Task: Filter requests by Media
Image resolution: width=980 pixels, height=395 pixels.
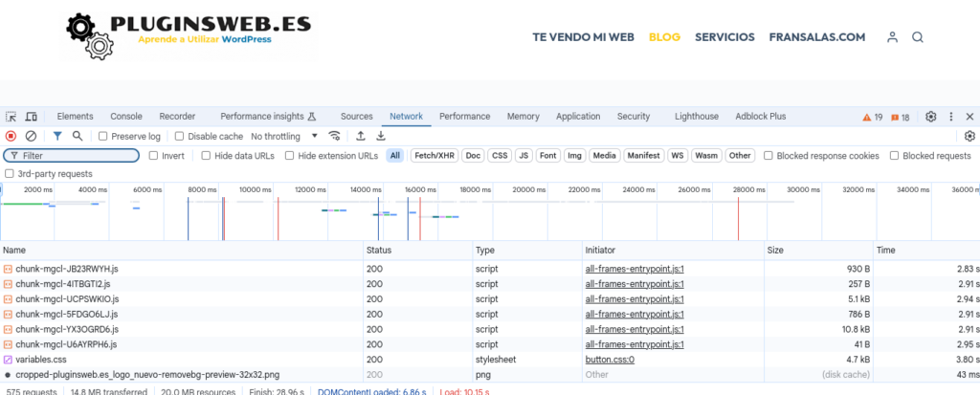Action: coord(604,156)
